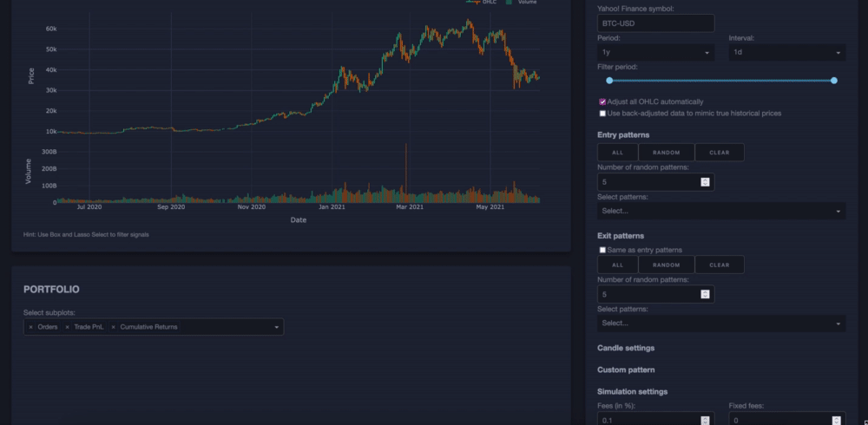Click the stepper on Fees (in %) field
The image size is (868, 425).
coord(705,420)
